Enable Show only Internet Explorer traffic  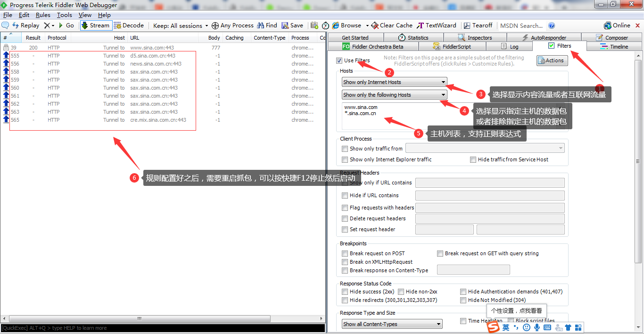pos(345,159)
